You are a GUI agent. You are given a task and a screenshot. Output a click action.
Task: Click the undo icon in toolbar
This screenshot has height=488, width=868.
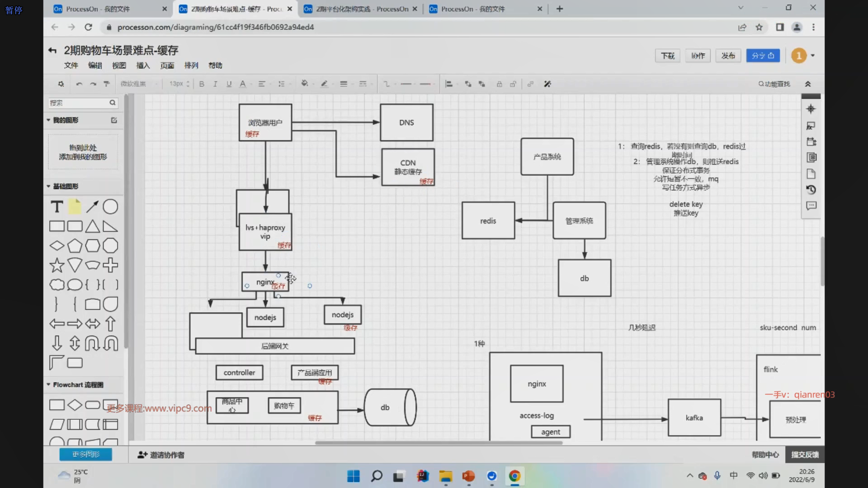point(79,84)
